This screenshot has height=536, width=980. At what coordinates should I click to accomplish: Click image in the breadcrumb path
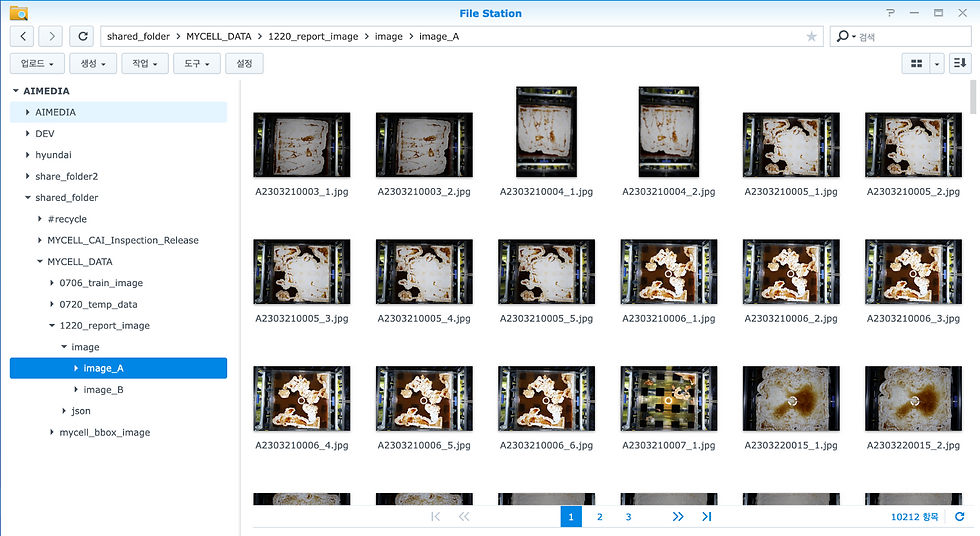click(389, 36)
